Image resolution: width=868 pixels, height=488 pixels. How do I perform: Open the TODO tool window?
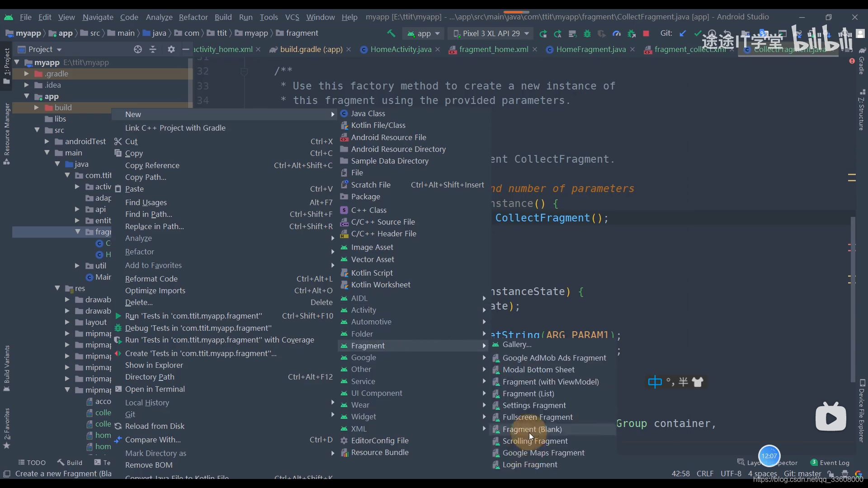point(32,463)
